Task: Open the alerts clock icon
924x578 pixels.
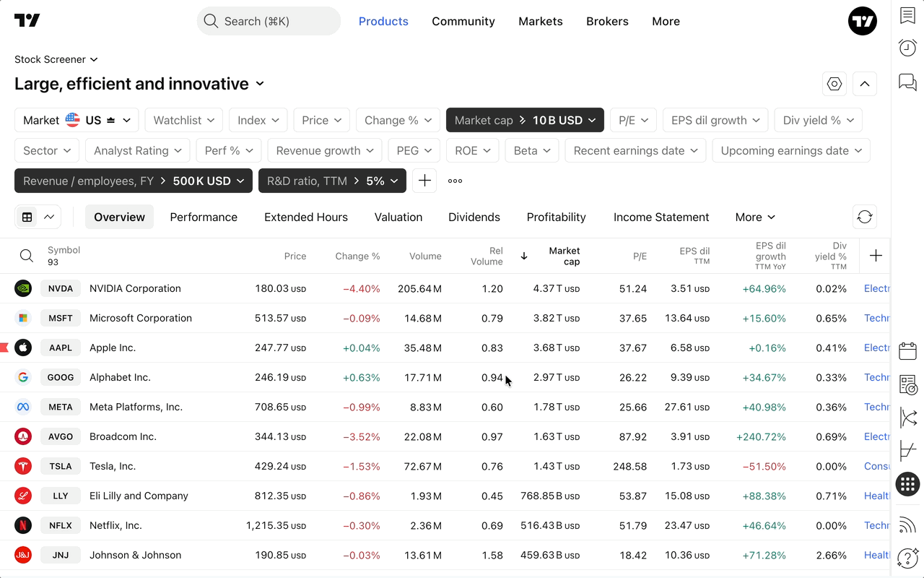Action: (x=907, y=48)
